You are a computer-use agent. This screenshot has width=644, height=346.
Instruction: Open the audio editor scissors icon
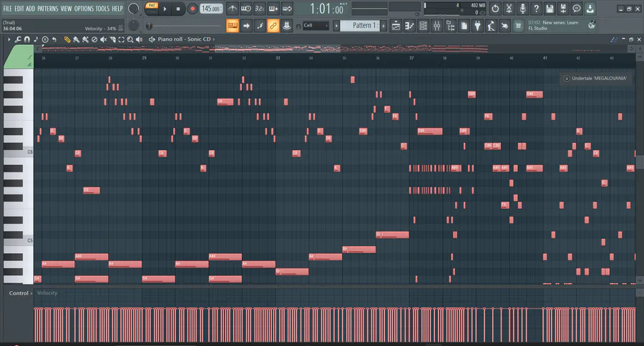(509, 8)
